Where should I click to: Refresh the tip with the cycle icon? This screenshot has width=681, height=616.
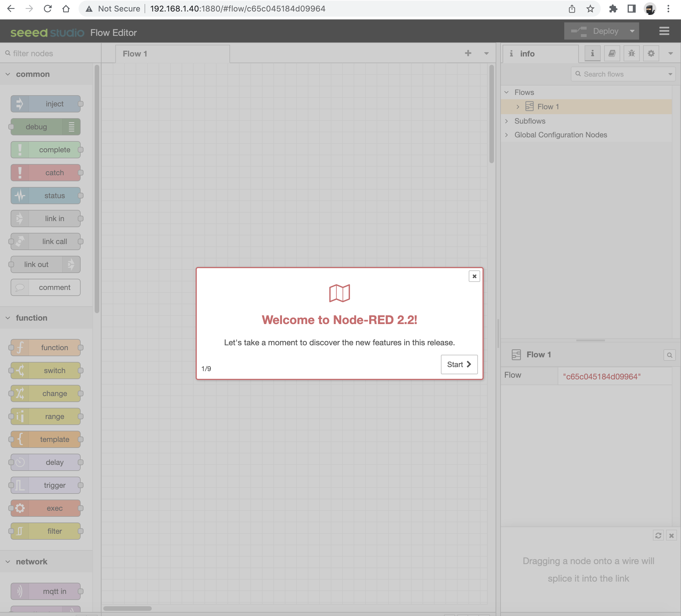pyautogui.click(x=658, y=536)
